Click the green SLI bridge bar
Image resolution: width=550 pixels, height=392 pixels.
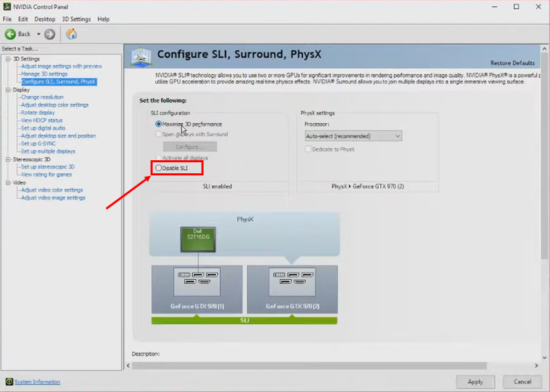(x=245, y=320)
